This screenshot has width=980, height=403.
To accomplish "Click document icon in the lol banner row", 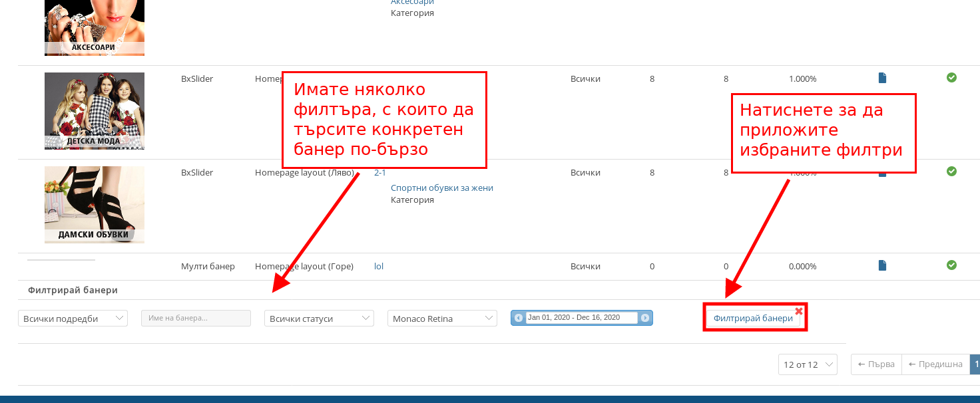I will coord(882,266).
